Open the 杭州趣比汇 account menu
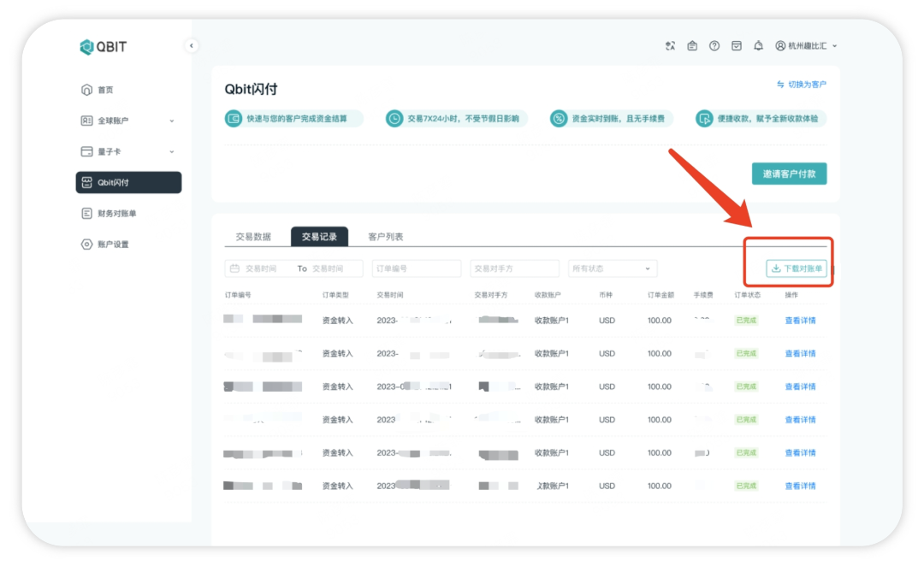The width and height of the screenshot is (924, 566). [806, 46]
